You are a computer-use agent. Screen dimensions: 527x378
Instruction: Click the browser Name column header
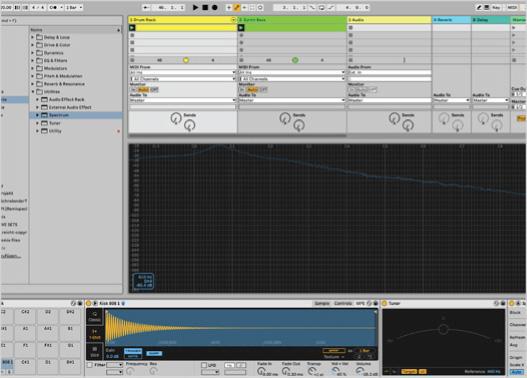pyautogui.click(x=75, y=30)
